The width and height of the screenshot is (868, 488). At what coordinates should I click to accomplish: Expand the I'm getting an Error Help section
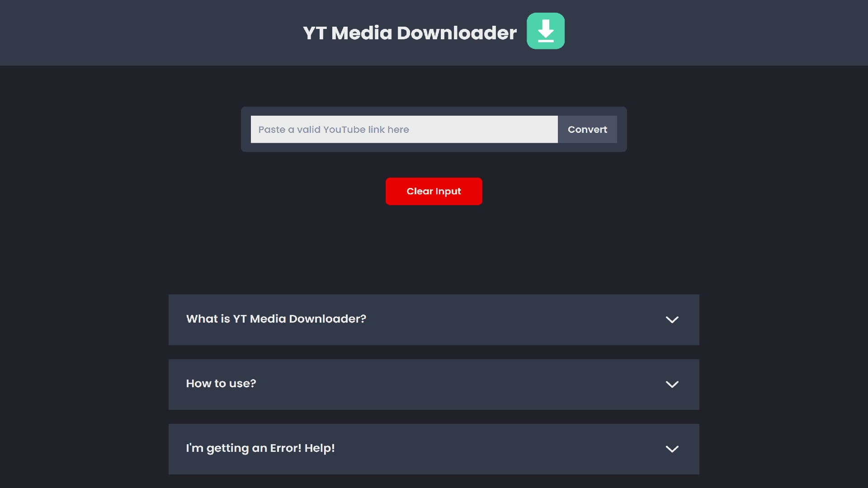coord(672,448)
